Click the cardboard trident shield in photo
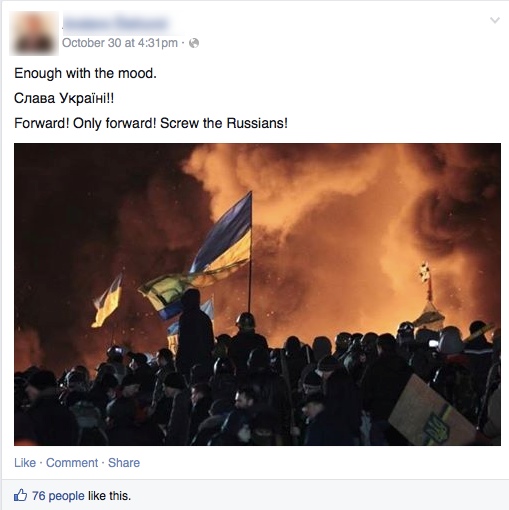509x510 pixels. 432,411
